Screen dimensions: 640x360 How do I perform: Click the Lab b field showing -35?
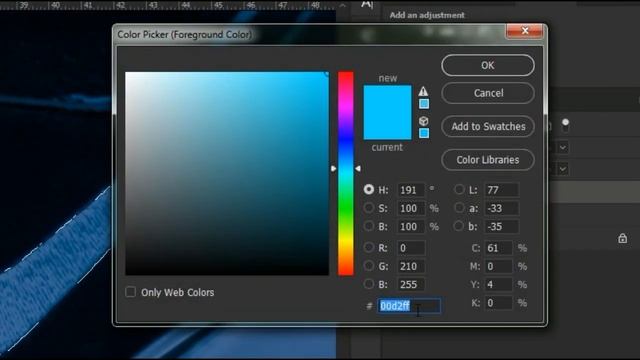tap(501, 227)
